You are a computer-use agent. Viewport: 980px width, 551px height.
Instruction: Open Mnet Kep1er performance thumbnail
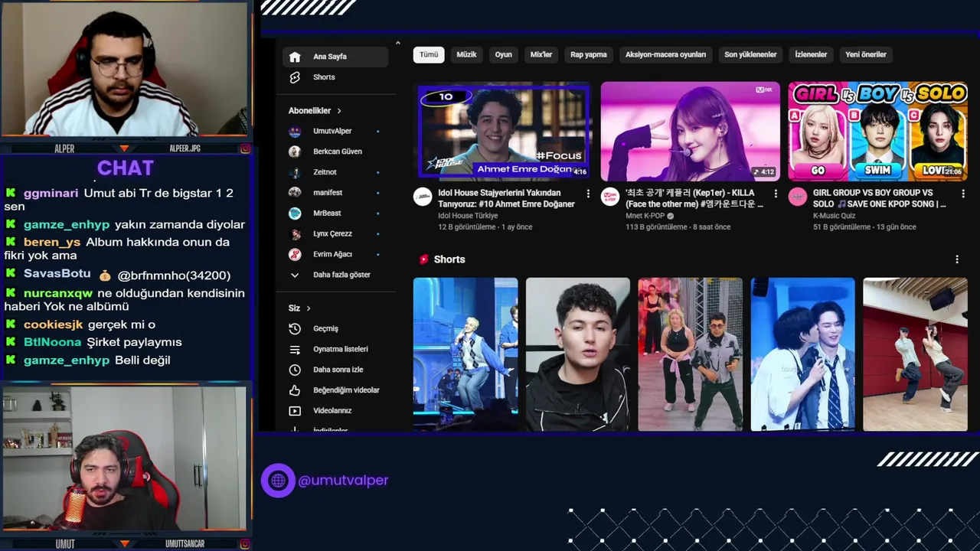[x=691, y=131]
